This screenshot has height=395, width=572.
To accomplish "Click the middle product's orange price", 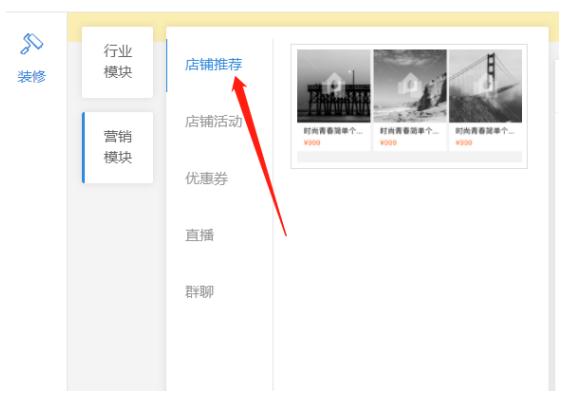I will (388, 143).
